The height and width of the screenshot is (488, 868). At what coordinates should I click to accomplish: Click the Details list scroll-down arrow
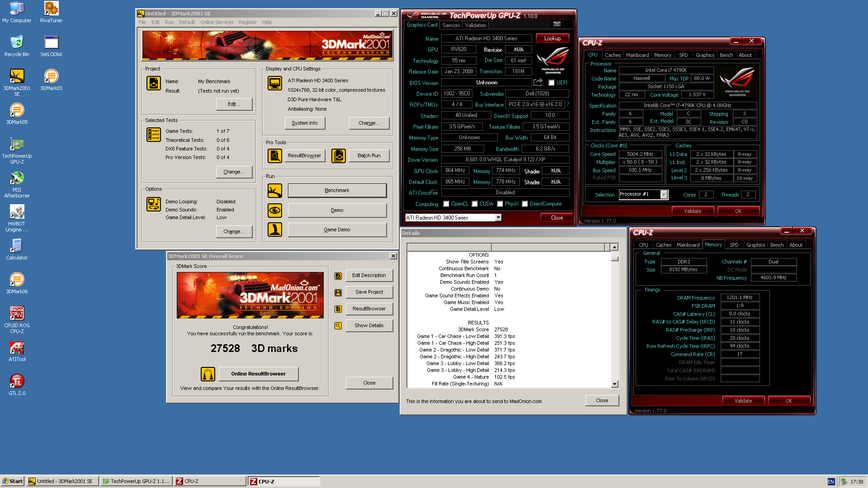[x=614, y=384]
